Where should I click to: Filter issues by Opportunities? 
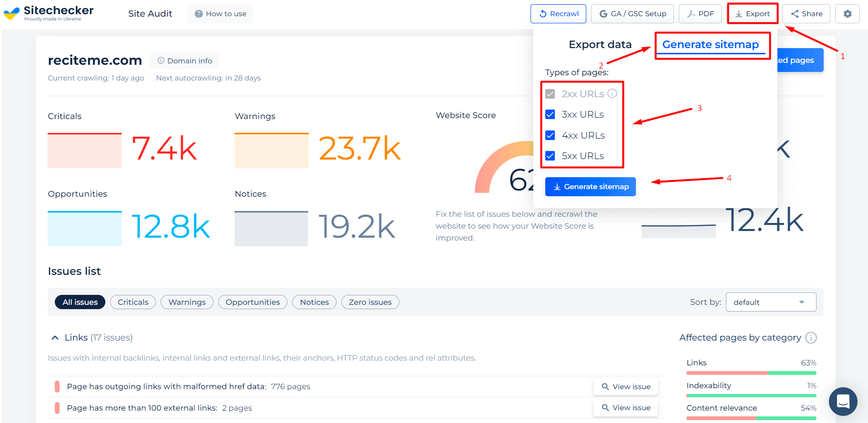click(253, 302)
